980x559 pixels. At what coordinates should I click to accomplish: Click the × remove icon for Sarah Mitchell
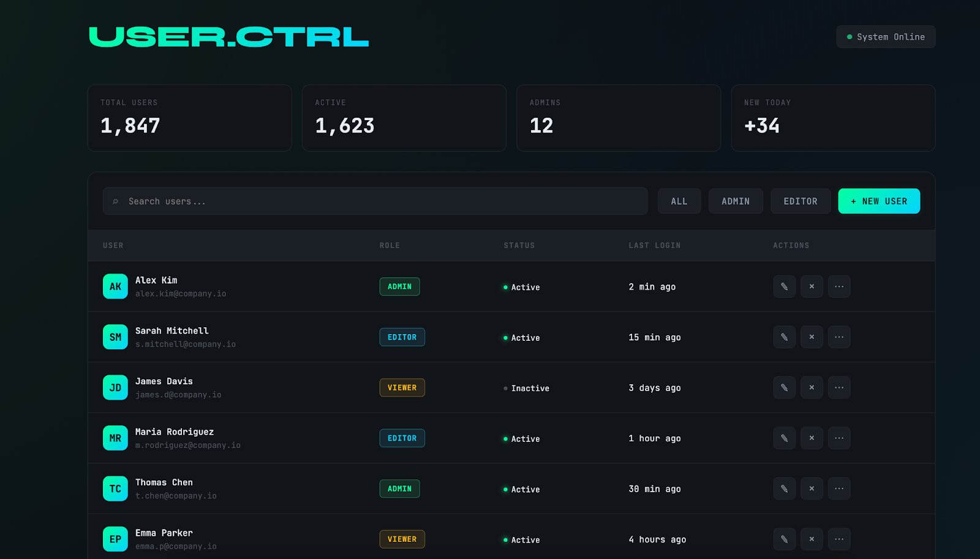[812, 337]
